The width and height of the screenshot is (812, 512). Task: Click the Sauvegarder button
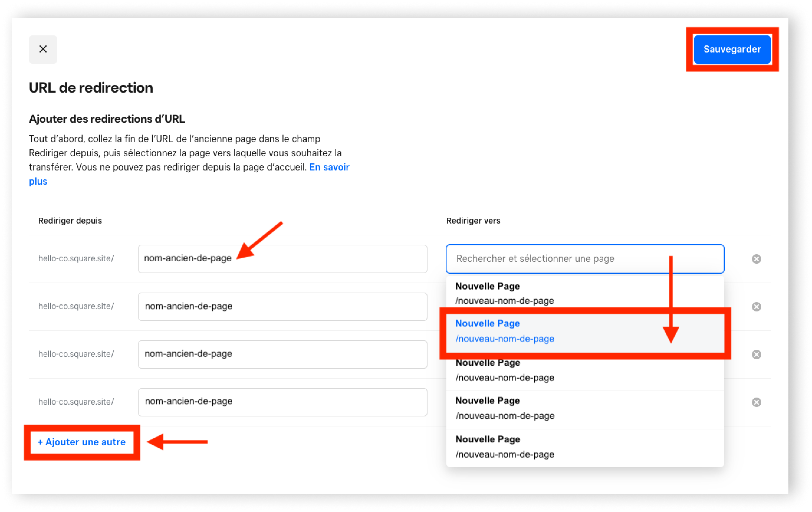coord(732,49)
